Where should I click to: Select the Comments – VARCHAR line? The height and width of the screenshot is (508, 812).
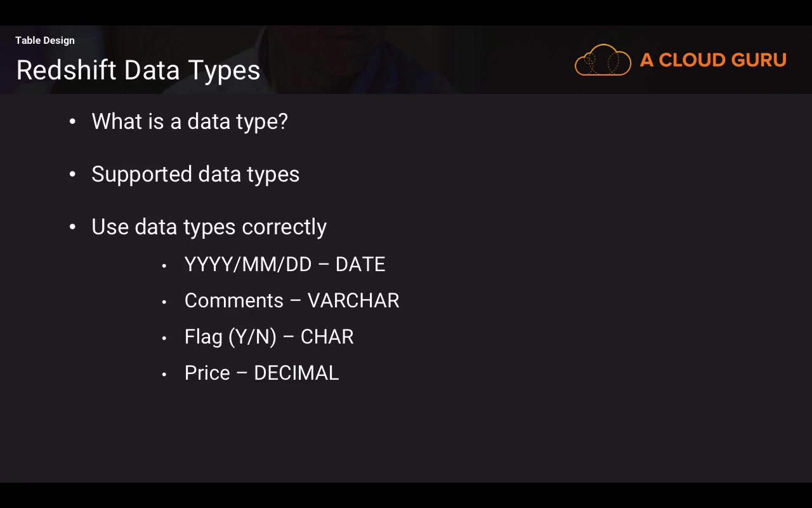[x=292, y=300]
